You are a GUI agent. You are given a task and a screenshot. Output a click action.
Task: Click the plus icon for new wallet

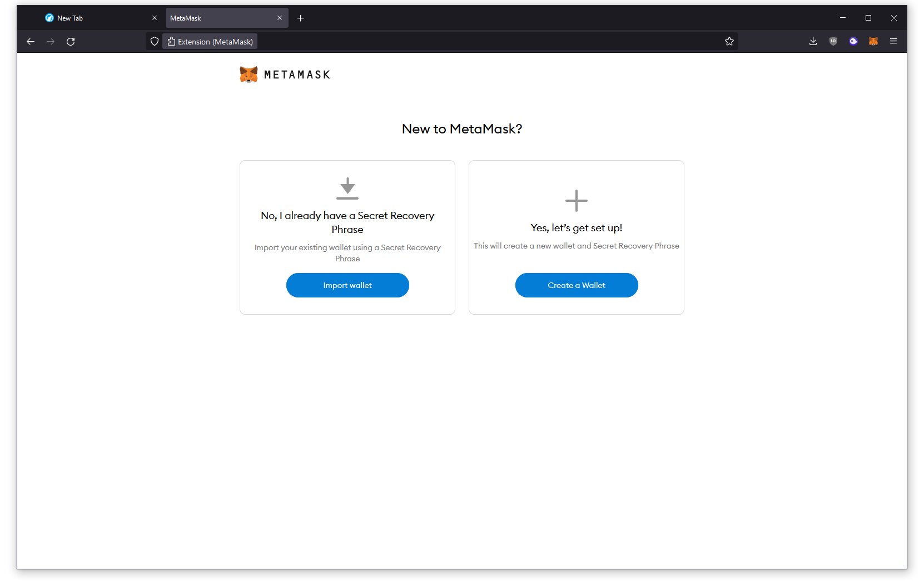pyautogui.click(x=577, y=201)
